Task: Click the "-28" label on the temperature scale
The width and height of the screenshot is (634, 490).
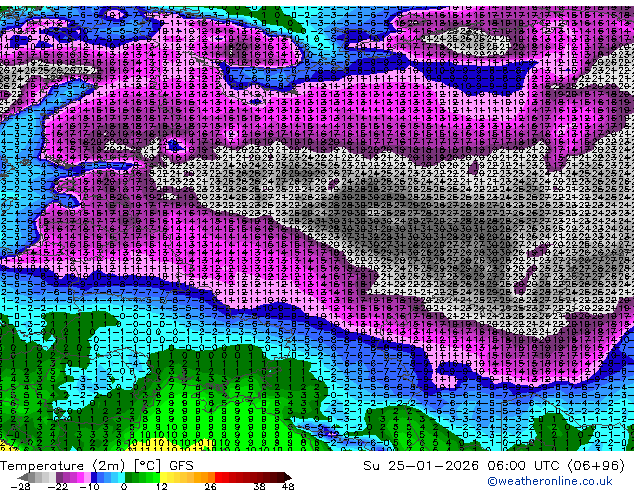Action: [x=20, y=486]
